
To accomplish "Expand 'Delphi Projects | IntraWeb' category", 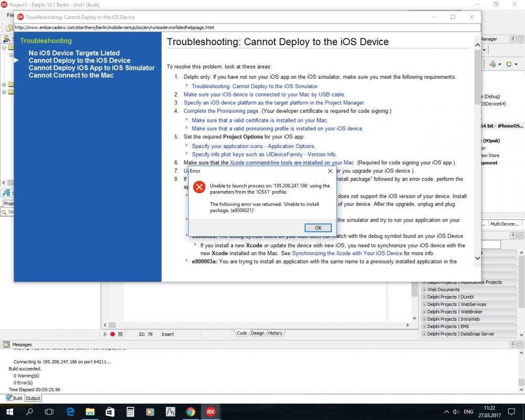I will point(424,319).
